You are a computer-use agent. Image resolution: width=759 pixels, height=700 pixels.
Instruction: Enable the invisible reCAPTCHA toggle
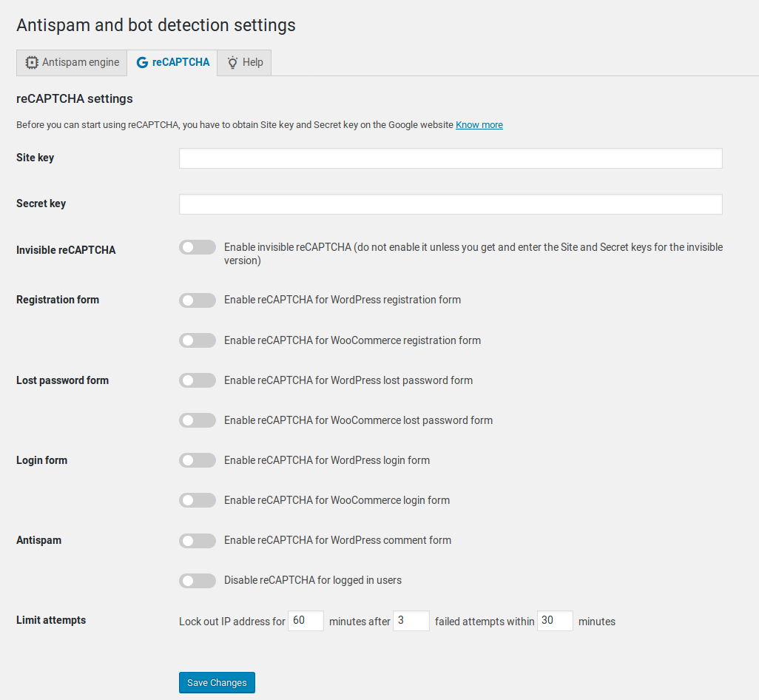pyautogui.click(x=197, y=247)
